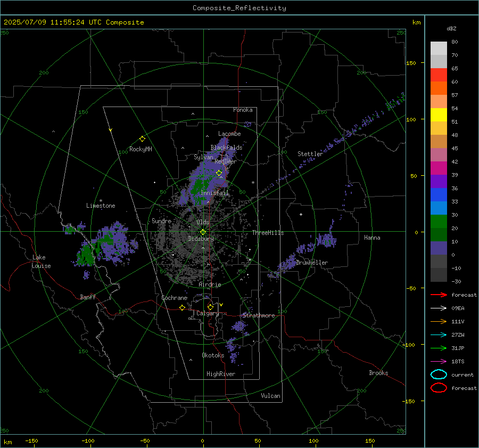Select the purple-blue swatch between 10 and 0

click(x=439, y=248)
